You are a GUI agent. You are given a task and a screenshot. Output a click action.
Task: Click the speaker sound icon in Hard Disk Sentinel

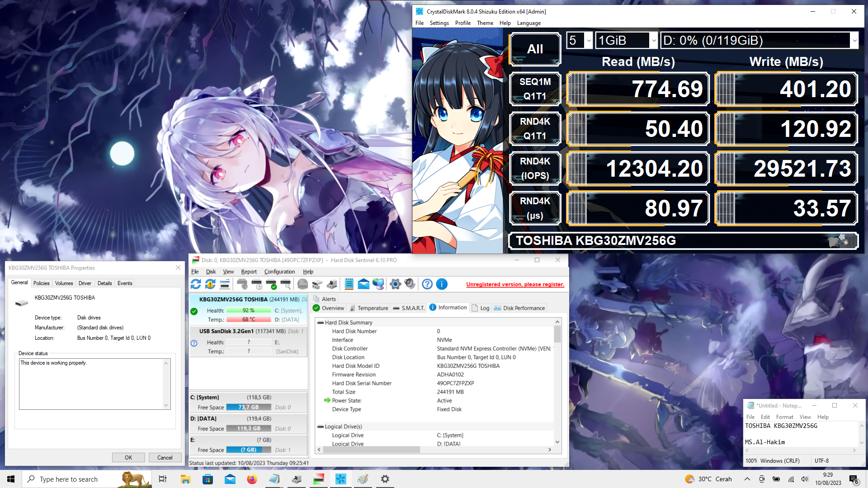click(x=410, y=284)
